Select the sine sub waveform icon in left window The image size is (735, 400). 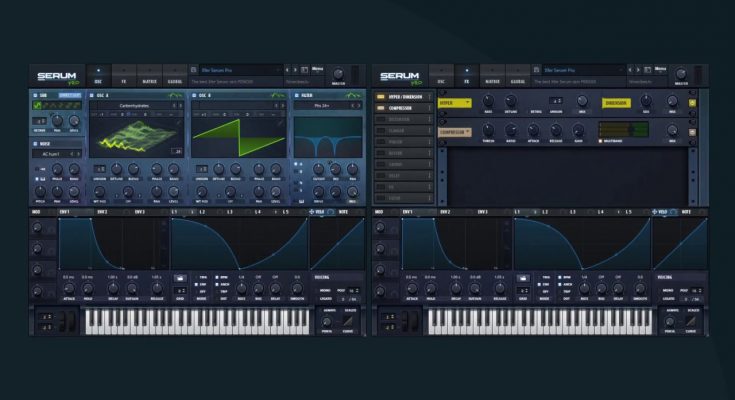pyautogui.click(x=37, y=106)
